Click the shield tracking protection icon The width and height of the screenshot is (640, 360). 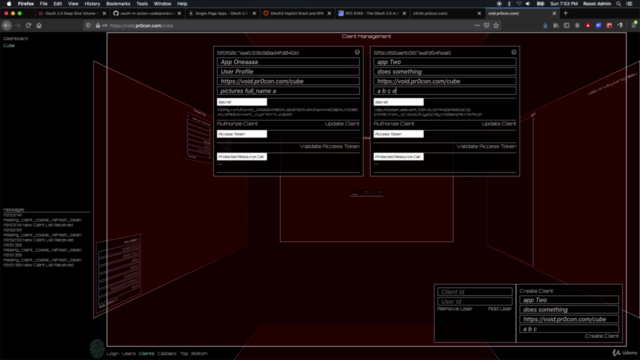click(88, 26)
